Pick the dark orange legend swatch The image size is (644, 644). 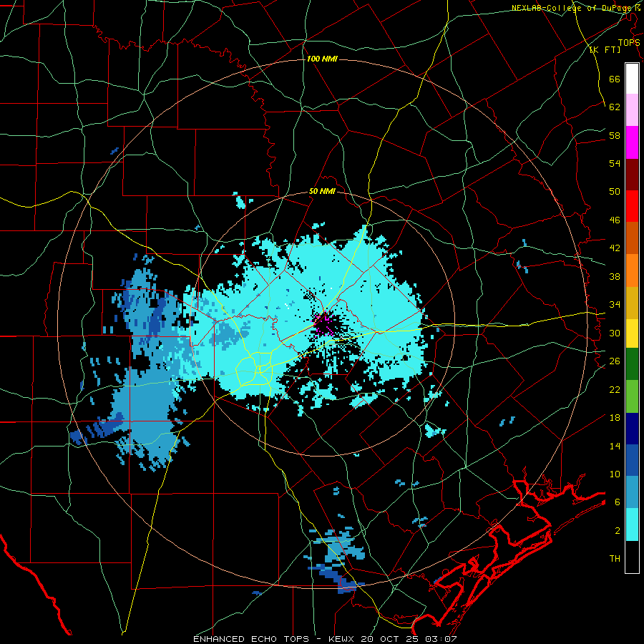[632, 238]
